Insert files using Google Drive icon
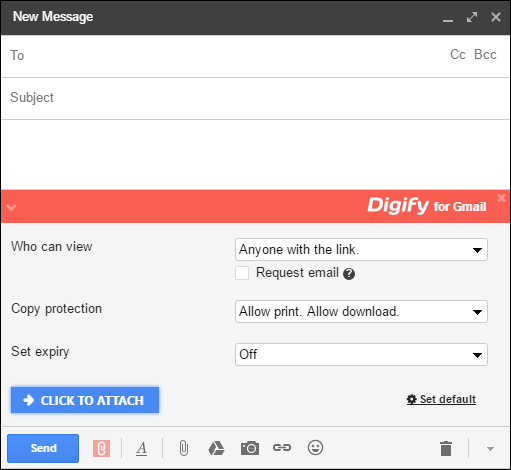Image resolution: width=511 pixels, height=470 pixels. tap(216, 448)
